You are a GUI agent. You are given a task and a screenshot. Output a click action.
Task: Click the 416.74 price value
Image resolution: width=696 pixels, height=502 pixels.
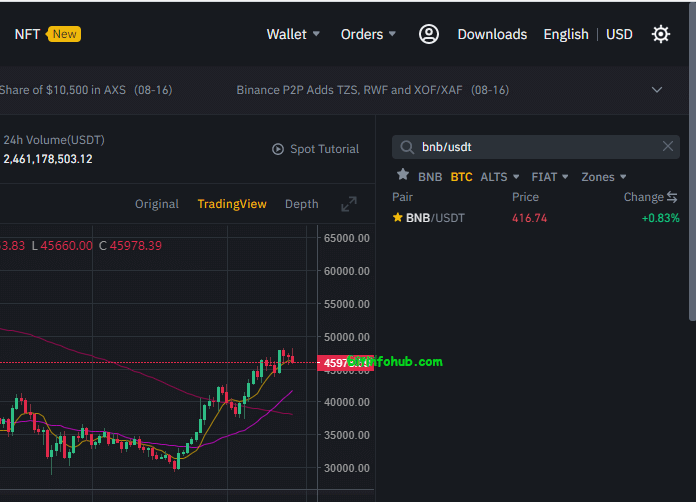[529, 218]
